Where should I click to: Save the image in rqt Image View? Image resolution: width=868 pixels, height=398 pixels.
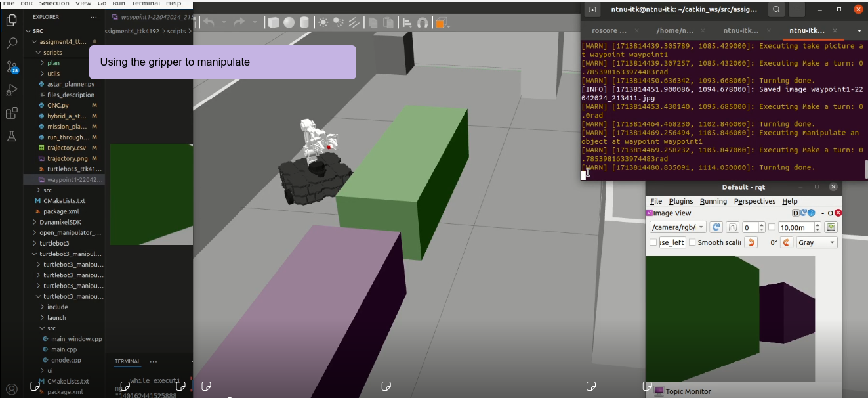[831, 227]
